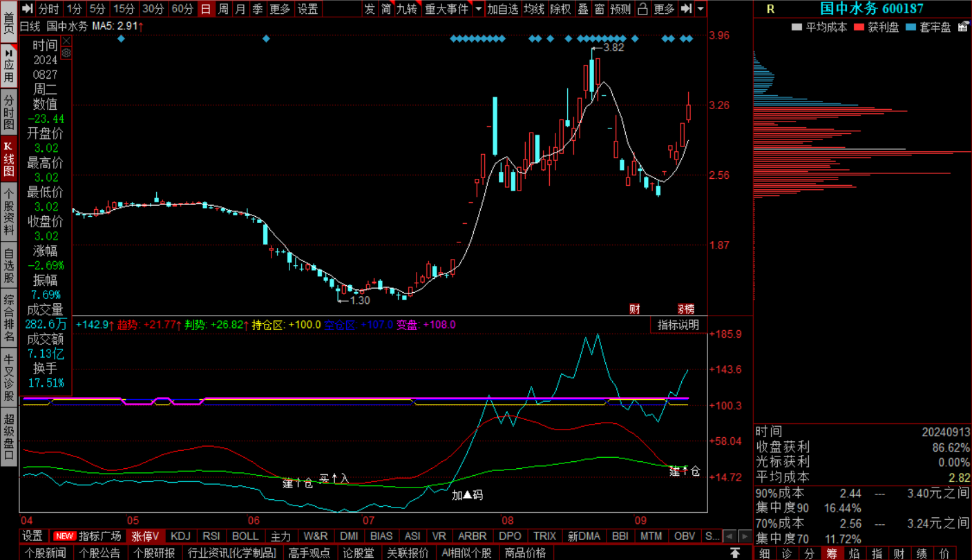The width and height of the screenshot is (972, 560).
Task: Select the 焰 panel icon at bottom right
Action: click(x=855, y=553)
